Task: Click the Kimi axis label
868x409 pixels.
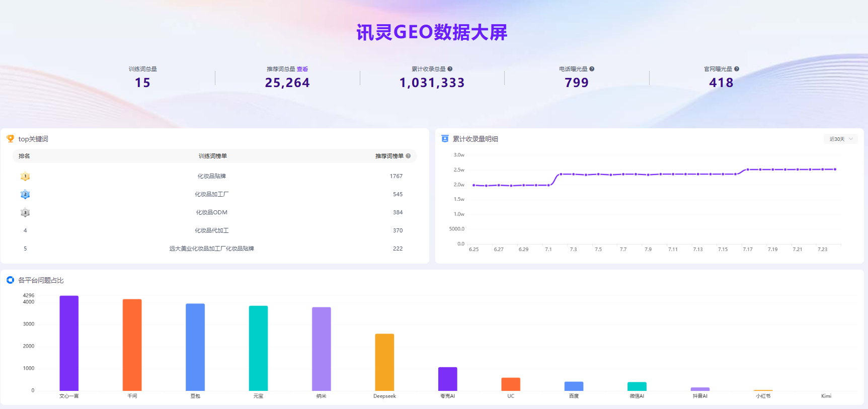Action: point(826,396)
